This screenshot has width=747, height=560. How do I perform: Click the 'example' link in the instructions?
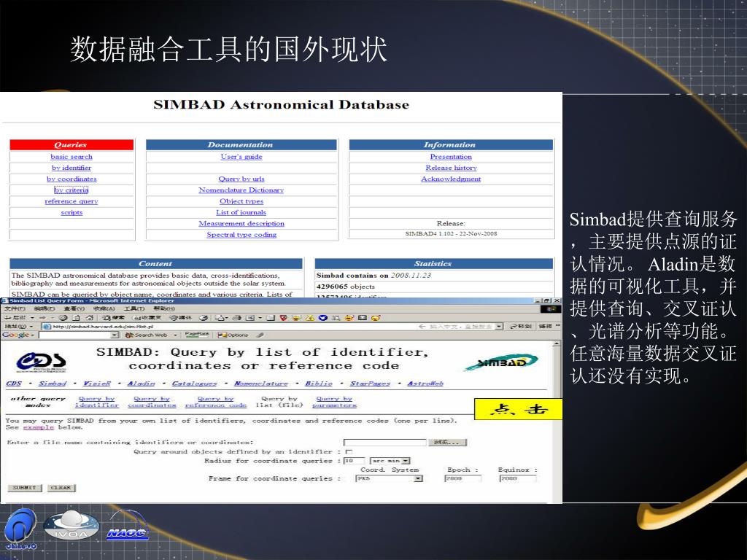(x=39, y=427)
